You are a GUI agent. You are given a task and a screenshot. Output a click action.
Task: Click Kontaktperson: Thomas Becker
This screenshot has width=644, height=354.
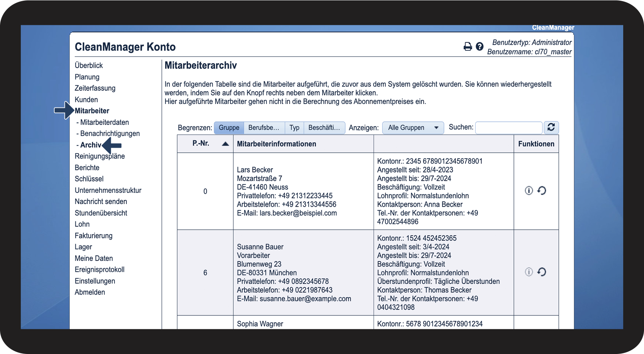point(424,290)
